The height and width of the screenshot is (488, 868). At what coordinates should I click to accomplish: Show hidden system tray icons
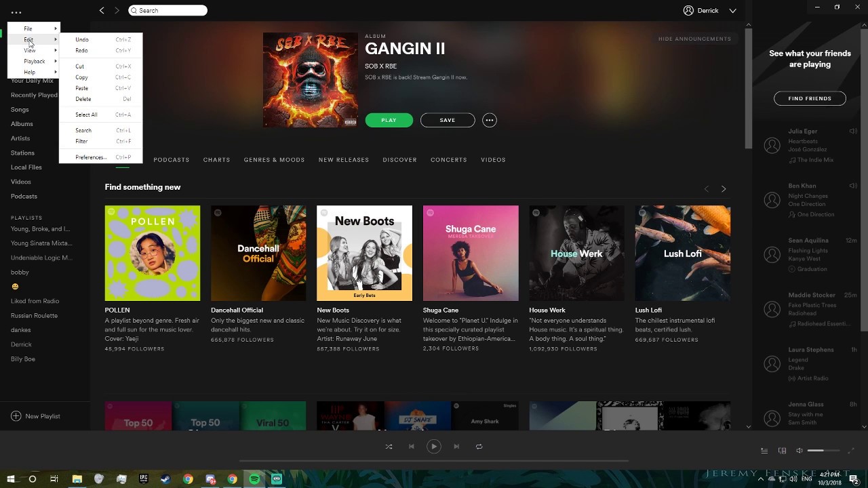pos(760,479)
